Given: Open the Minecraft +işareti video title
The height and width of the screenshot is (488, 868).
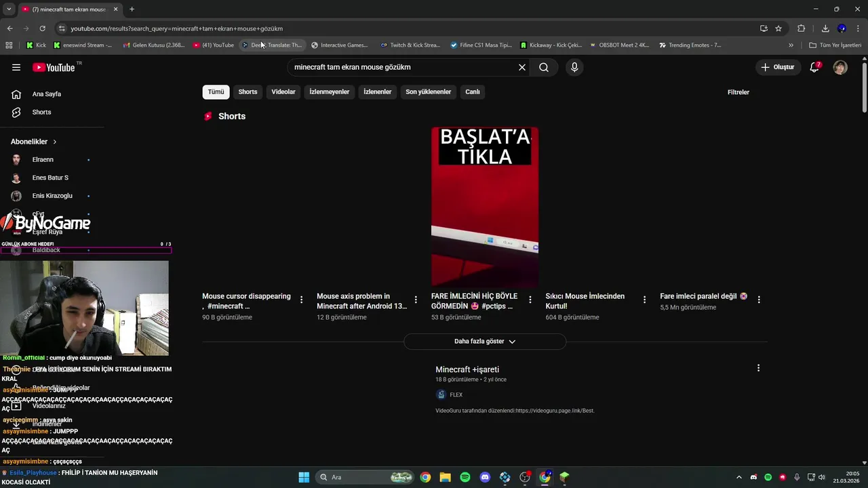Looking at the screenshot, I should point(467,369).
